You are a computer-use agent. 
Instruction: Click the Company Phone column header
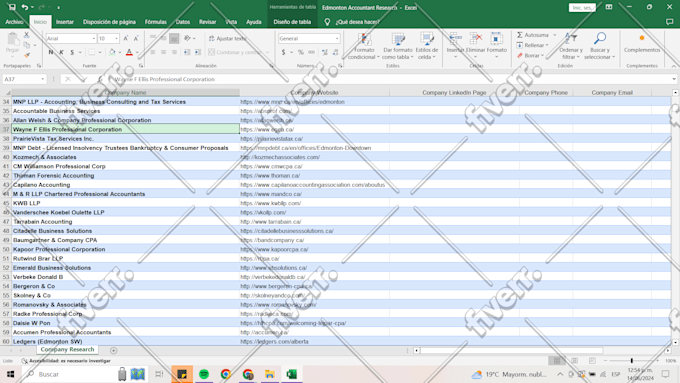tap(546, 92)
